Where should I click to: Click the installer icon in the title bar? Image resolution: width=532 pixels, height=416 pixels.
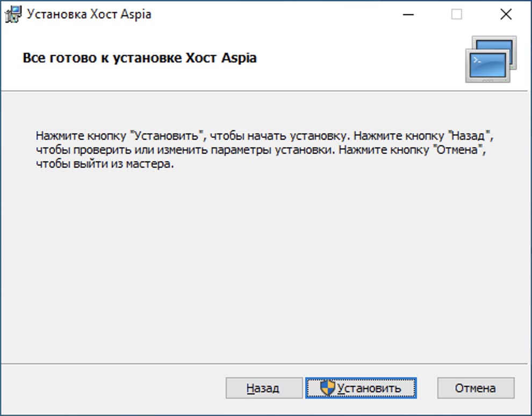[x=13, y=15]
